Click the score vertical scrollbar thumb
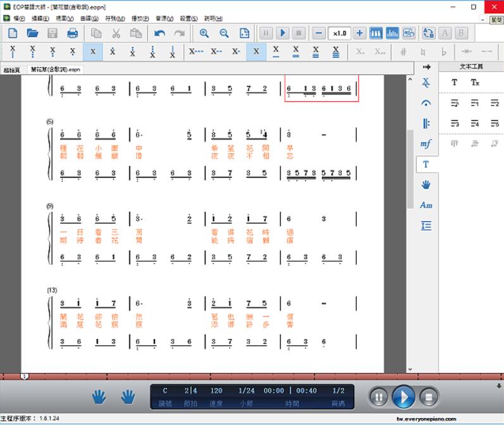 coord(410,169)
